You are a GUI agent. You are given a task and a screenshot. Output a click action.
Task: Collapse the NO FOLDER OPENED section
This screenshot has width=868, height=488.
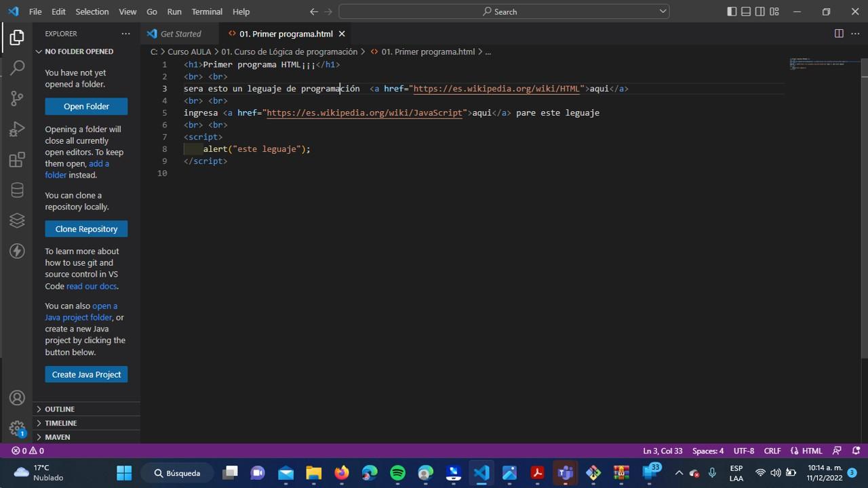point(87,52)
